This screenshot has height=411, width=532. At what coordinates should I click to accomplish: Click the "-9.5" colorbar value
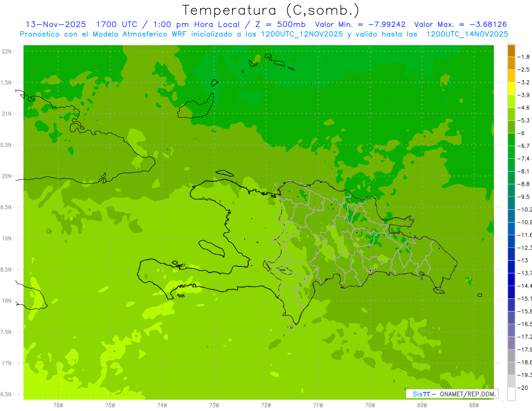524,196
